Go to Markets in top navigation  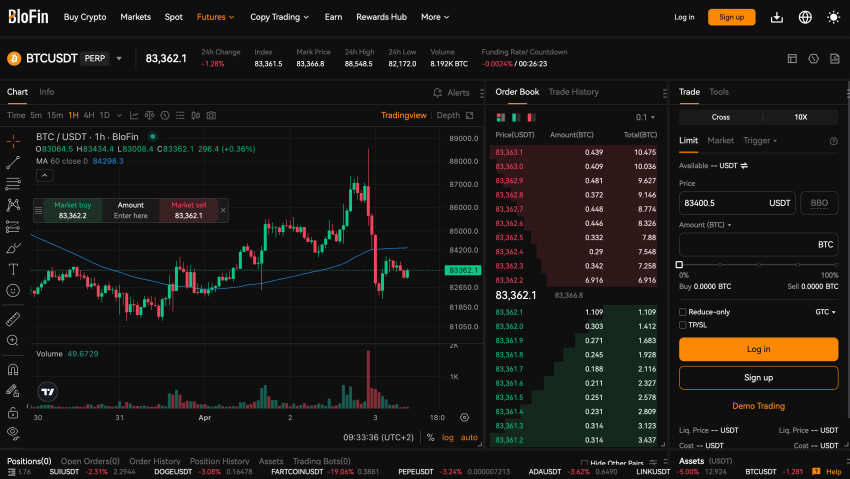pyautogui.click(x=136, y=17)
